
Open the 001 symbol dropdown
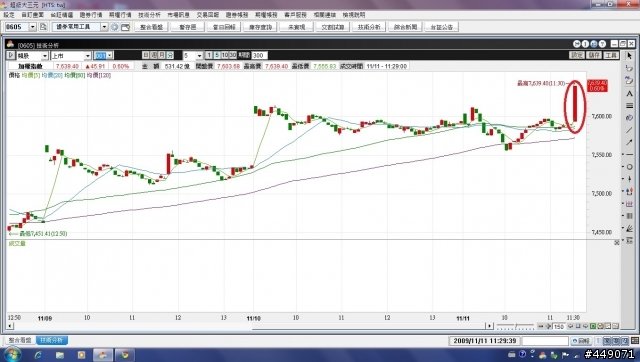pyautogui.click(x=109, y=56)
